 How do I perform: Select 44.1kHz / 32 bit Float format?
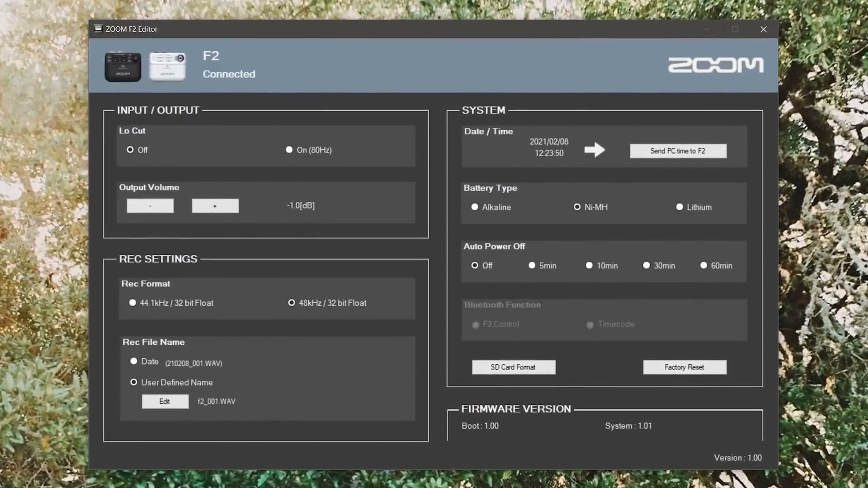(171, 303)
